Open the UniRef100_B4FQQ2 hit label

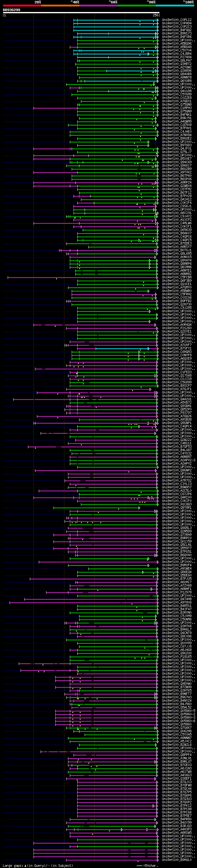(177, 30)
